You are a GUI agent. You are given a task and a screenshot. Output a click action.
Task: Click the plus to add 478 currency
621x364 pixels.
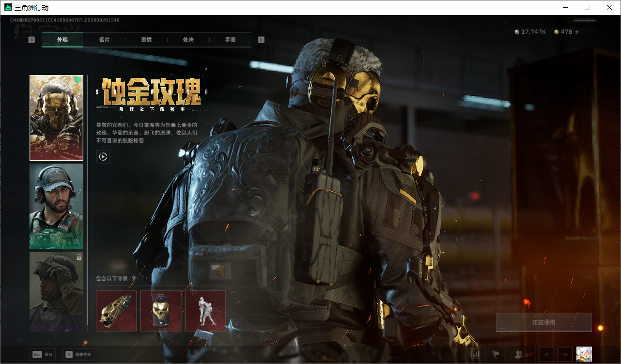click(x=576, y=32)
